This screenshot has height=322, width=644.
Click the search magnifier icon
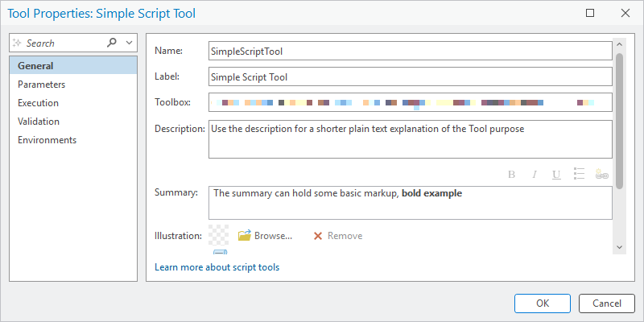tap(112, 43)
